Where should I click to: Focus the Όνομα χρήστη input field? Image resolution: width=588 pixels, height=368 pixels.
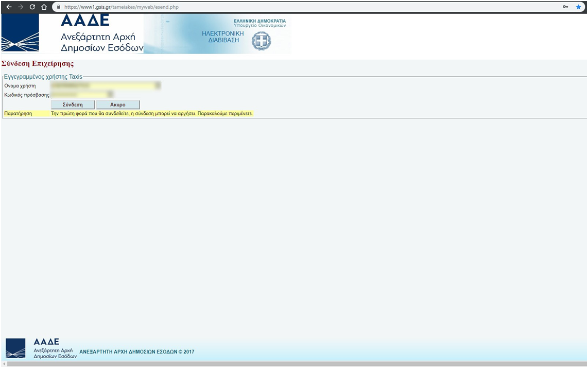106,85
